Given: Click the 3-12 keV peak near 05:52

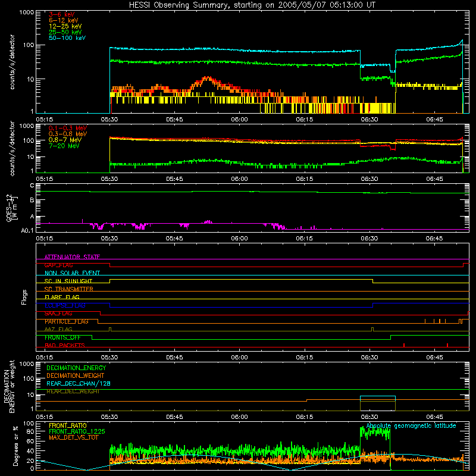Looking at the screenshot, I should pos(207,79).
